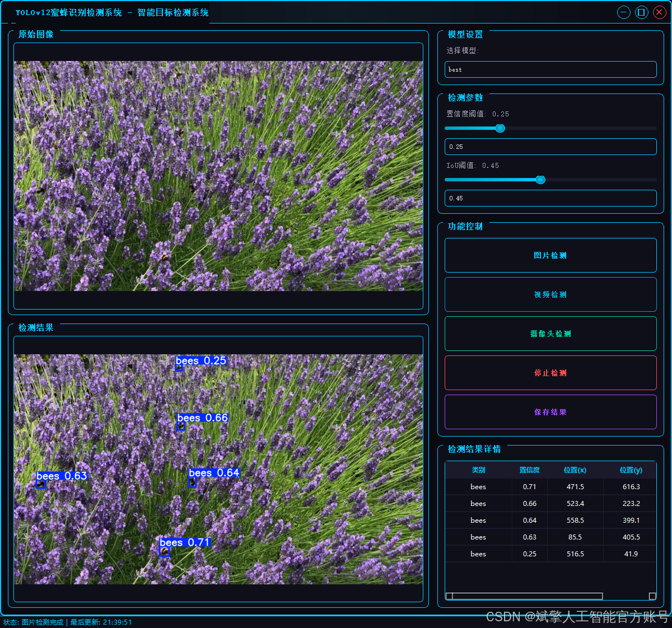The width and height of the screenshot is (672, 628).
Task: Select table cell 41.9
Action: click(x=631, y=554)
